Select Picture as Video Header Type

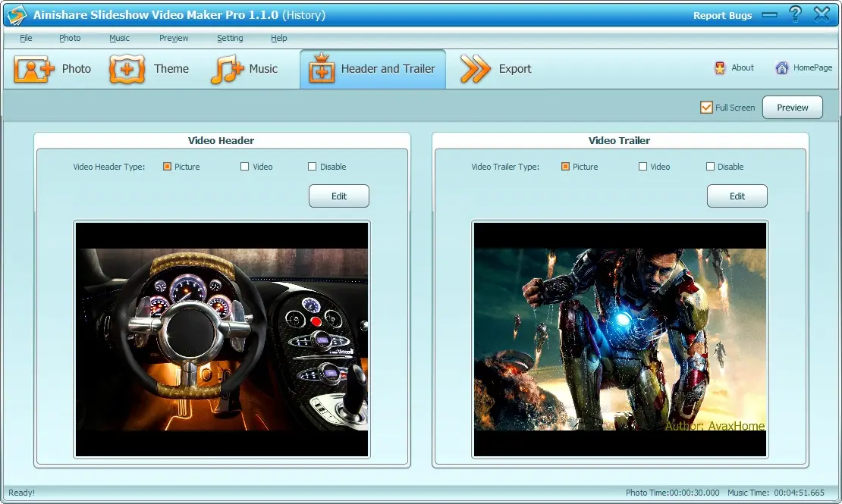tap(167, 167)
